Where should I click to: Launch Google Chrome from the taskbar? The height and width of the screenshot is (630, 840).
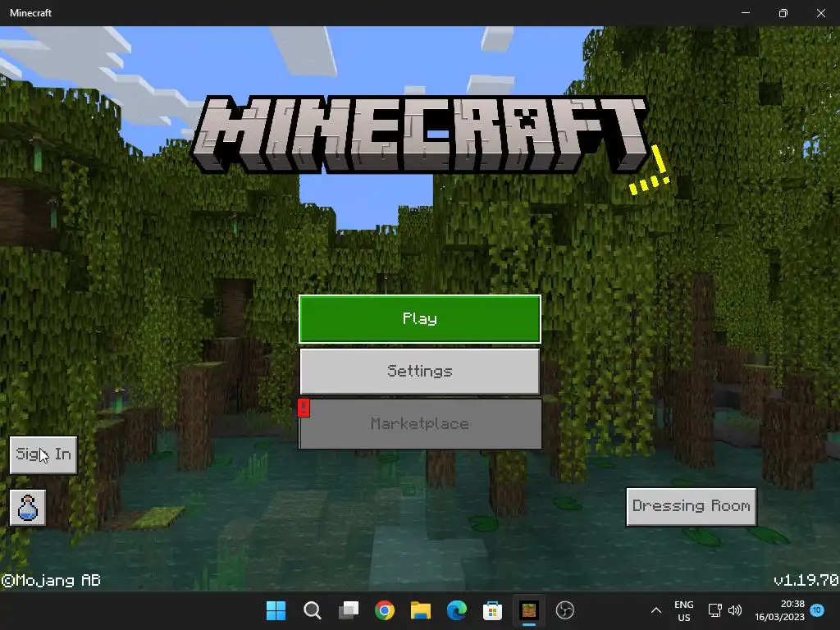[385, 610]
